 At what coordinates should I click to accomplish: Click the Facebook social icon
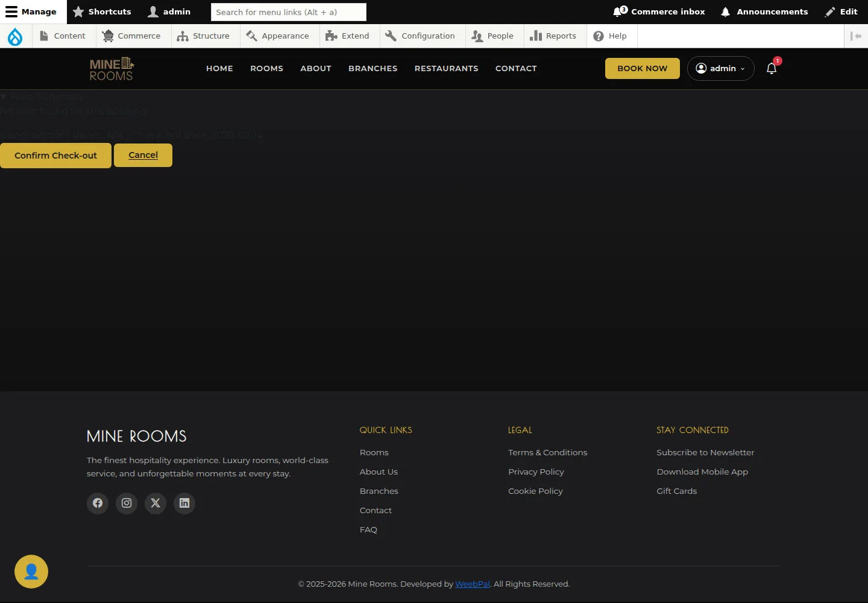tap(98, 503)
